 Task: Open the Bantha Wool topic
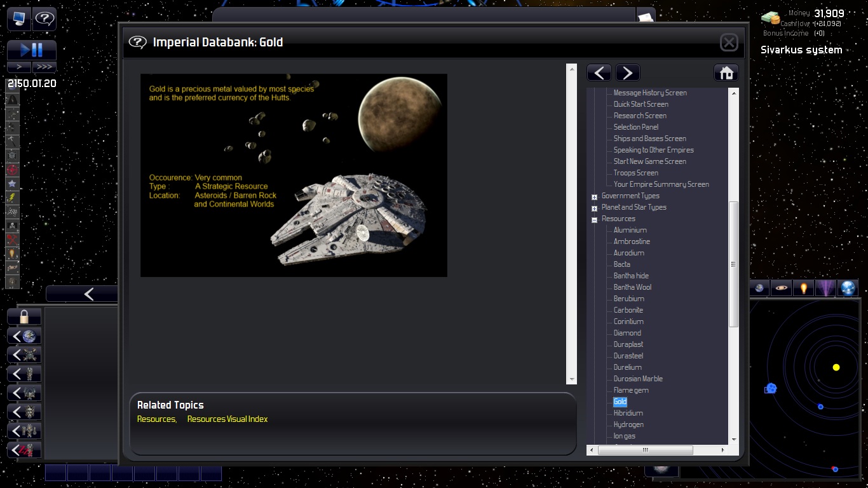point(632,287)
